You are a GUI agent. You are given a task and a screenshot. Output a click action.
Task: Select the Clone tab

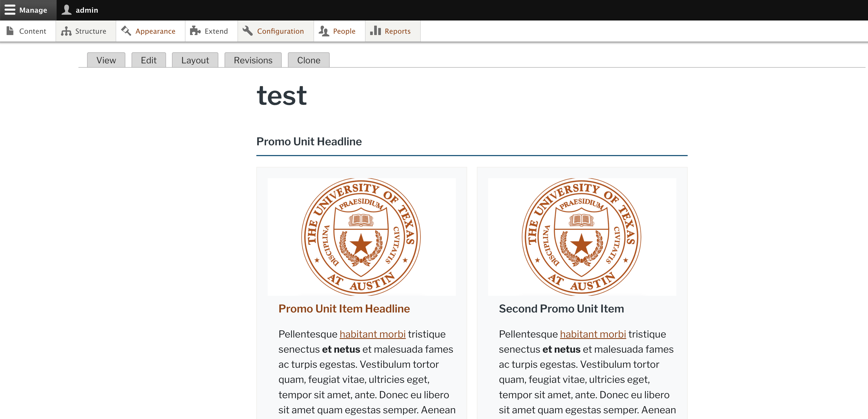(309, 60)
